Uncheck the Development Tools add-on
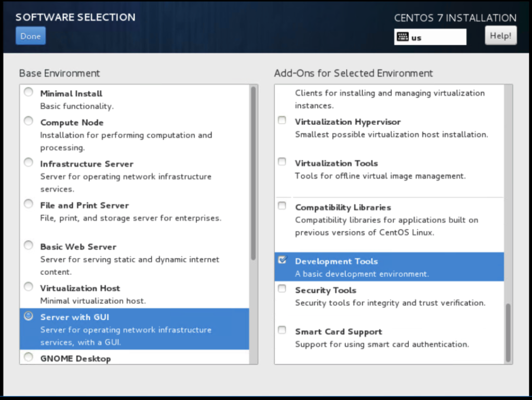Viewport: 532px width, 400px height. coord(282,260)
